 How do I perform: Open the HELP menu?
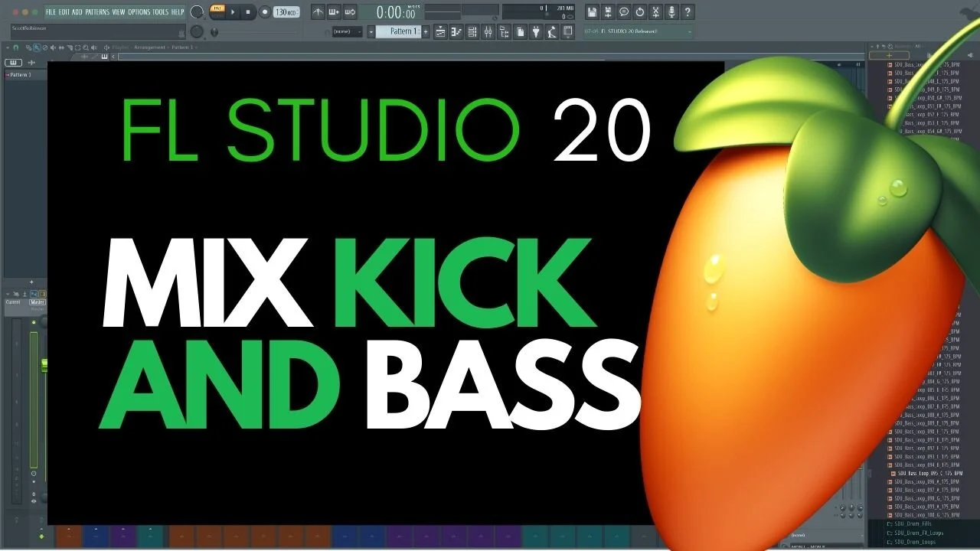point(178,12)
